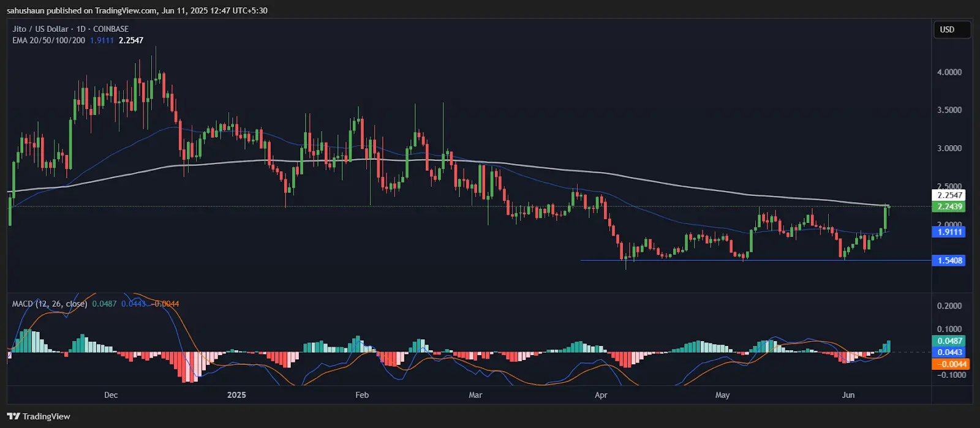Viewport: 980px width, 428px height.
Task: Click the -0.1000 level on MACD axis
Action: tap(951, 375)
